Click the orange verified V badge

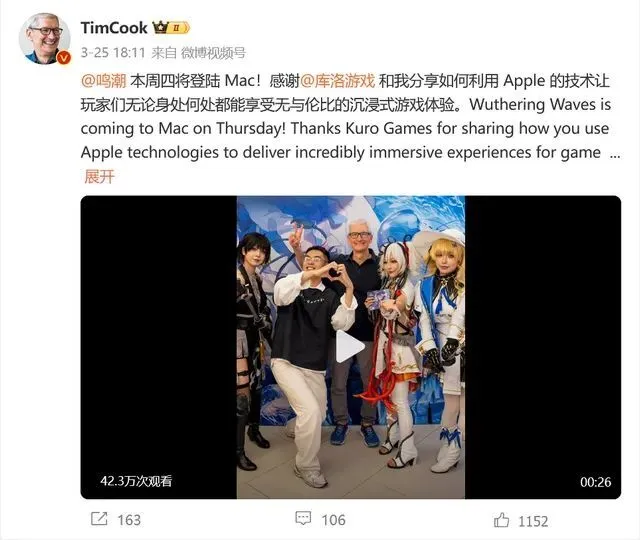(x=64, y=58)
